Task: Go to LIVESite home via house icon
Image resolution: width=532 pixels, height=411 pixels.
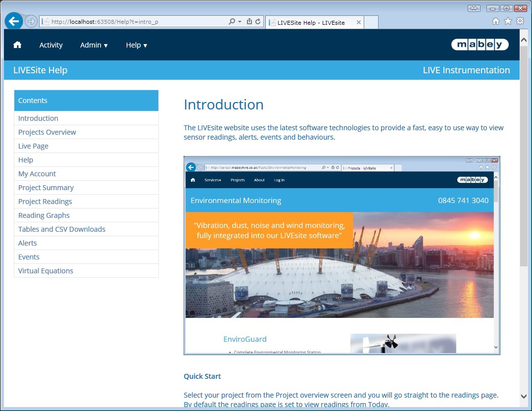Action: point(17,45)
